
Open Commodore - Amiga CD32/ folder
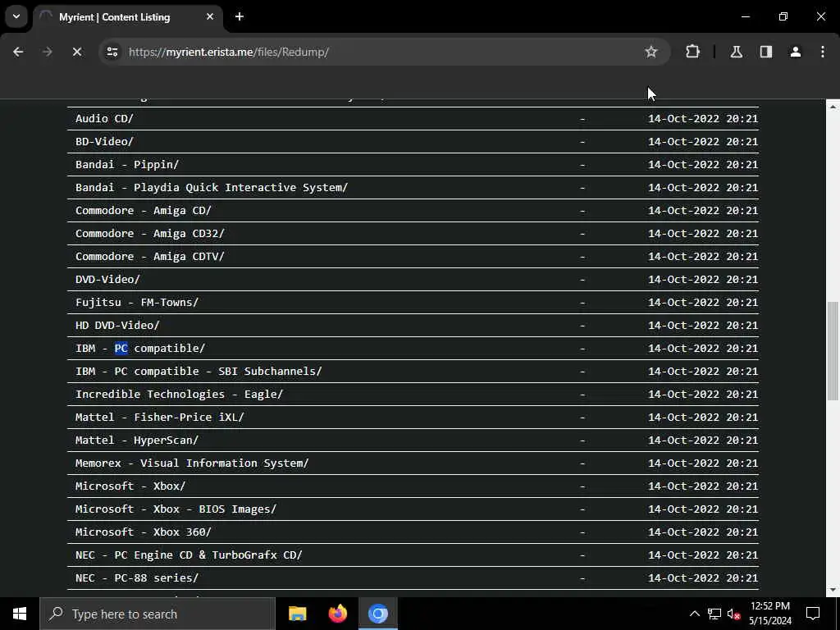click(150, 234)
